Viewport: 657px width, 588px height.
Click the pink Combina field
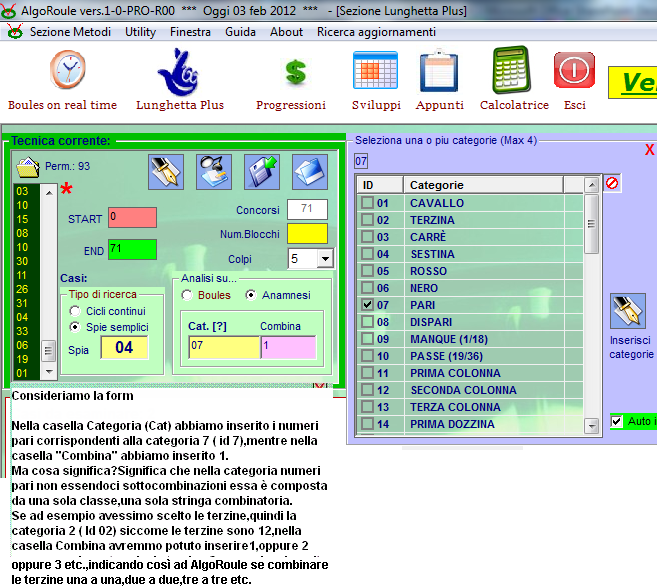point(288,347)
